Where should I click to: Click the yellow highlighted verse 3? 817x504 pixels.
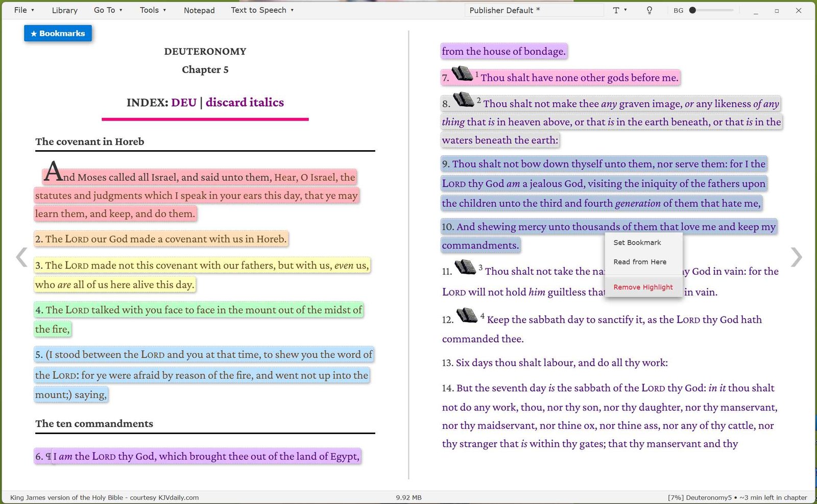tap(202, 275)
